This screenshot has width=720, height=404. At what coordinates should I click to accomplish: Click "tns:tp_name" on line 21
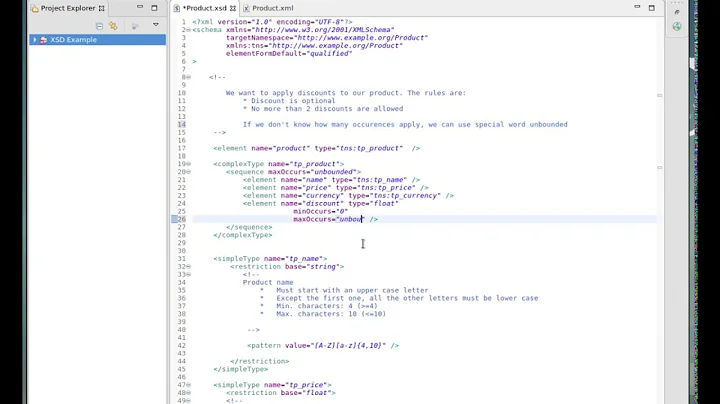pyautogui.click(x=380, y=180)
